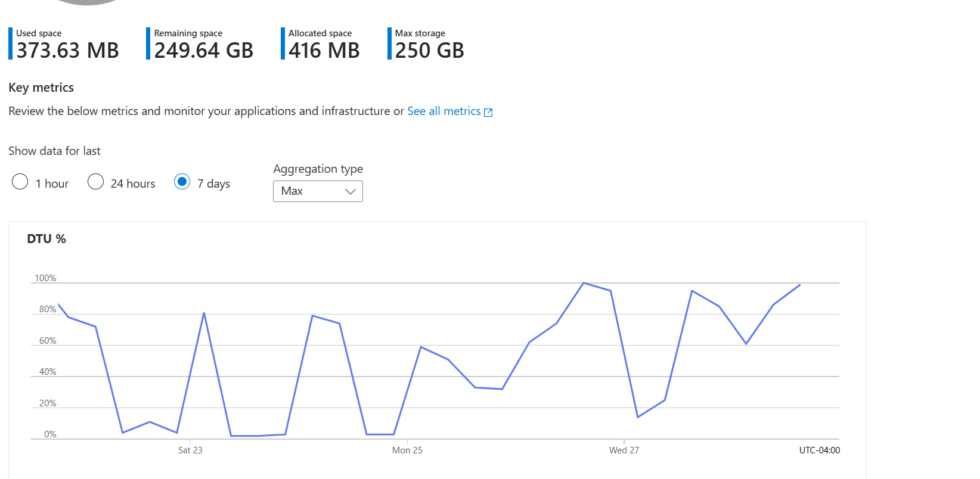Click the Max storage 250 GB value
The height and width of the screenshot is (479, 980).
429,51
